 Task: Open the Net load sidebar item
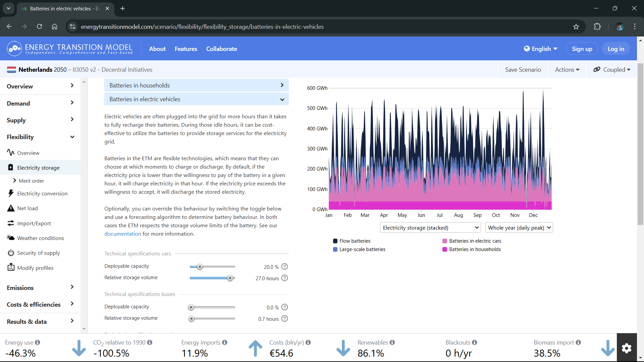point(28,208)
